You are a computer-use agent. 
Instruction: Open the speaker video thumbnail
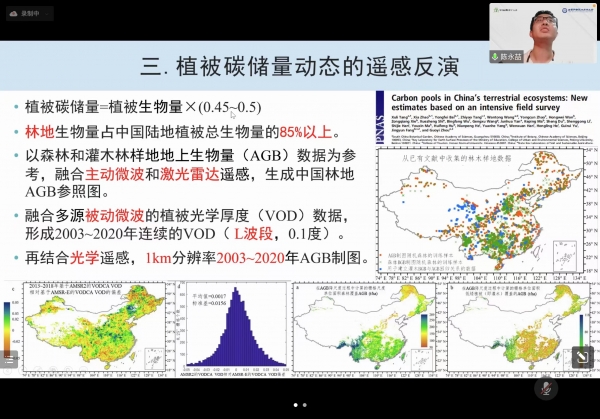point(537,28)
